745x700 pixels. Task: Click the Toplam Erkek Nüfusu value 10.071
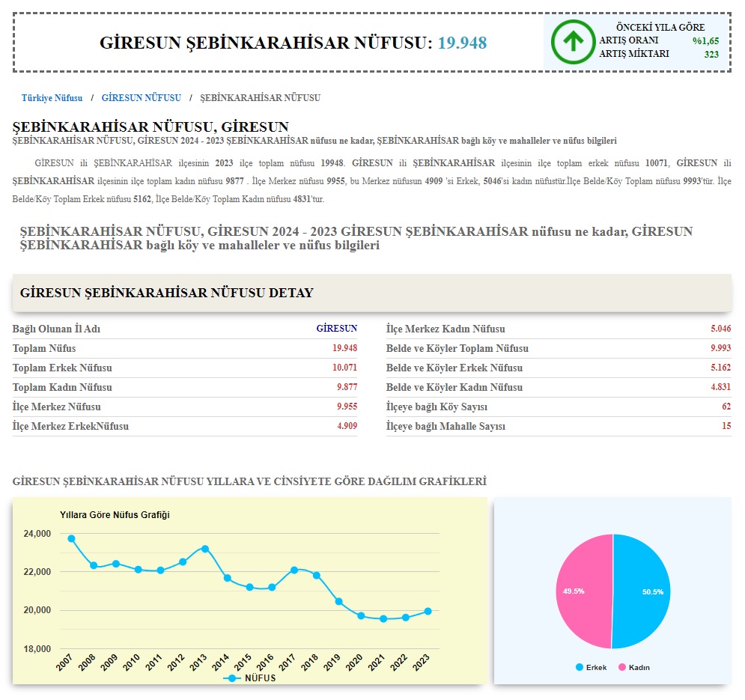pos(344,368)
